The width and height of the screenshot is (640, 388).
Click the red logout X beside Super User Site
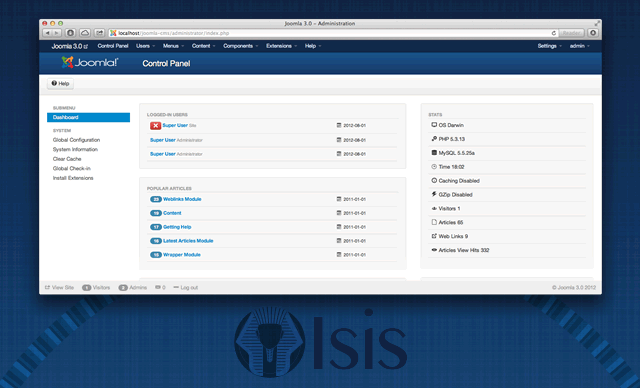[x=155, y=126]
